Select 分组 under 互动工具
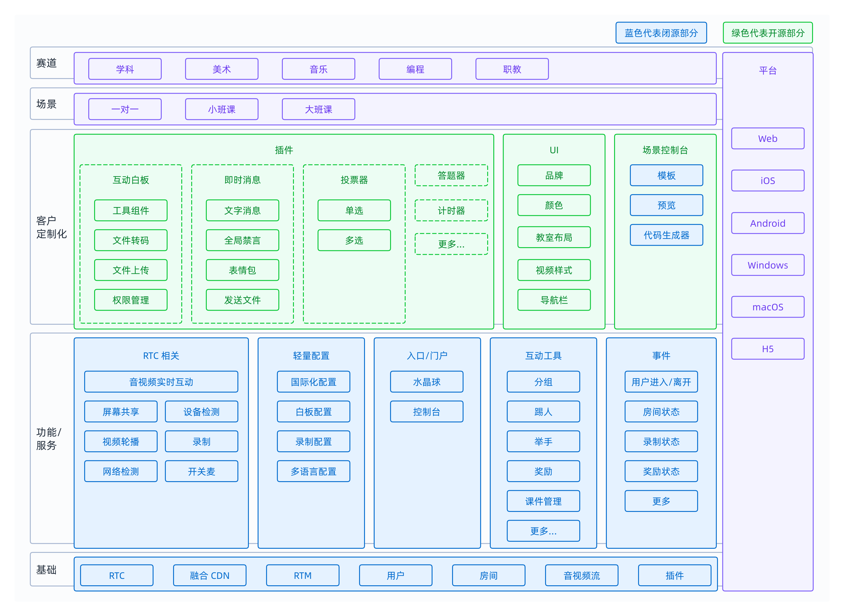The width and height of the screenshot is (844, 616). click(544, 382)
